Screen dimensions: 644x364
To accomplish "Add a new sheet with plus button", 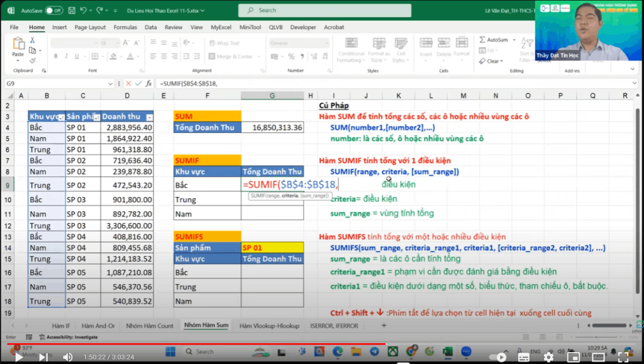I will click(384, 326).
